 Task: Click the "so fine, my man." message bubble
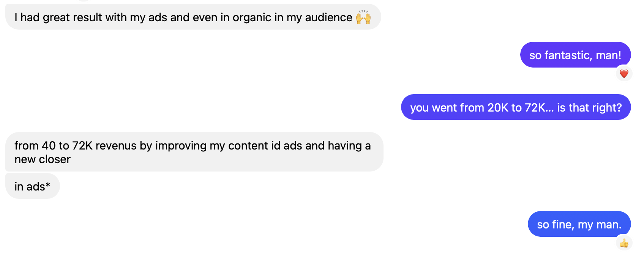579,224
